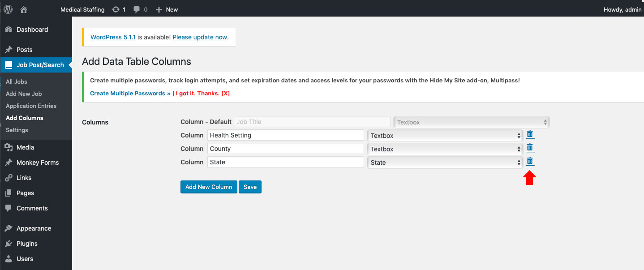The height and width of the screenshot is (270, 644).
Task: Open the comments bubble icon in admin bar
Action: [137, 9]
